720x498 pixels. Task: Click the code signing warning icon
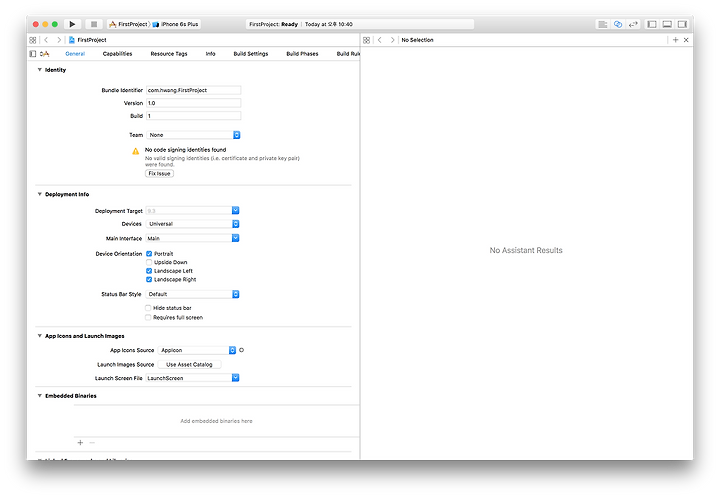135,151
